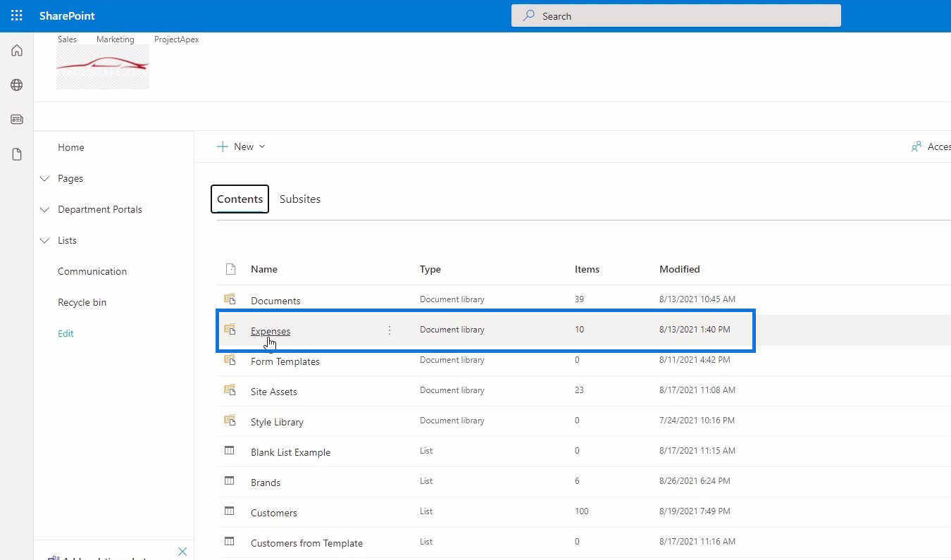Click the Form Templates library icon
The height and width of the screenshot is (560, 951).
coord(230,359)
